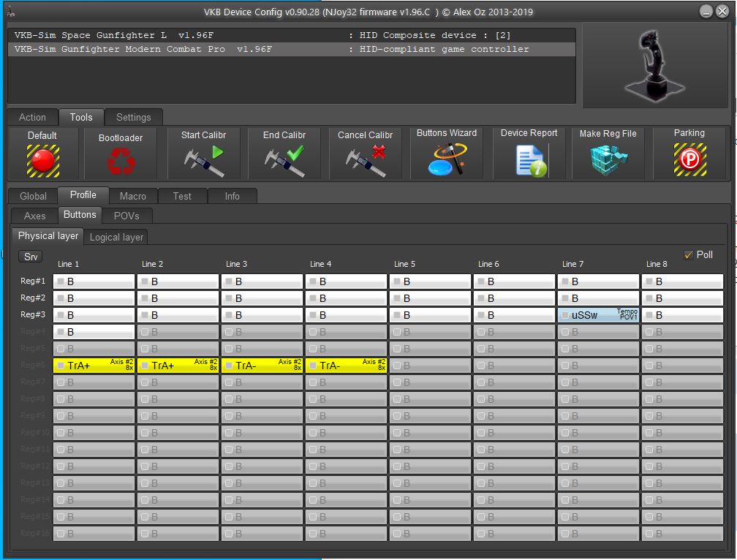737x560 pixels.
Task: Select Reg#1 Line 1 button cell
Action: point(94,281)
